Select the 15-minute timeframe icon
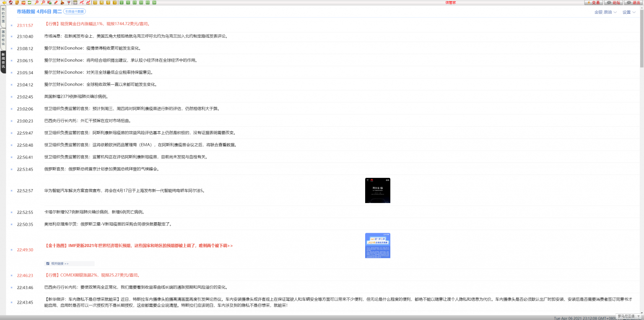The image size is (644, 320). [135, 3]
